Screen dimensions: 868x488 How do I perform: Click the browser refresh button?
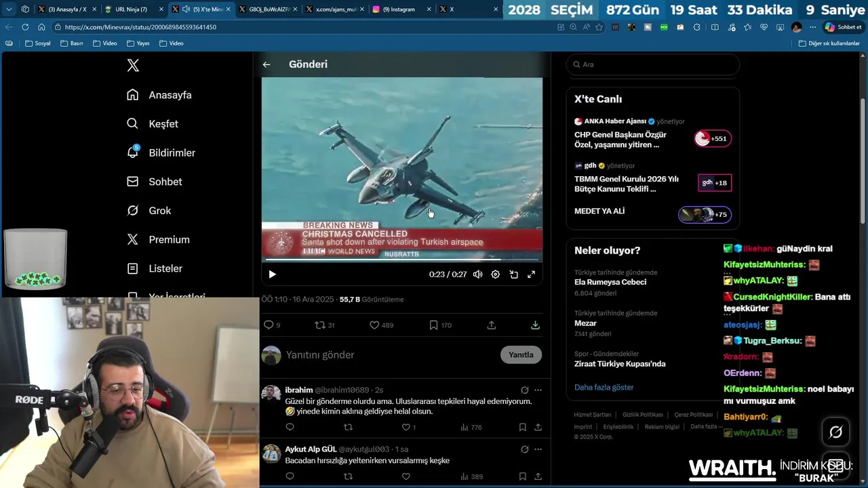(x=25, y=27)
